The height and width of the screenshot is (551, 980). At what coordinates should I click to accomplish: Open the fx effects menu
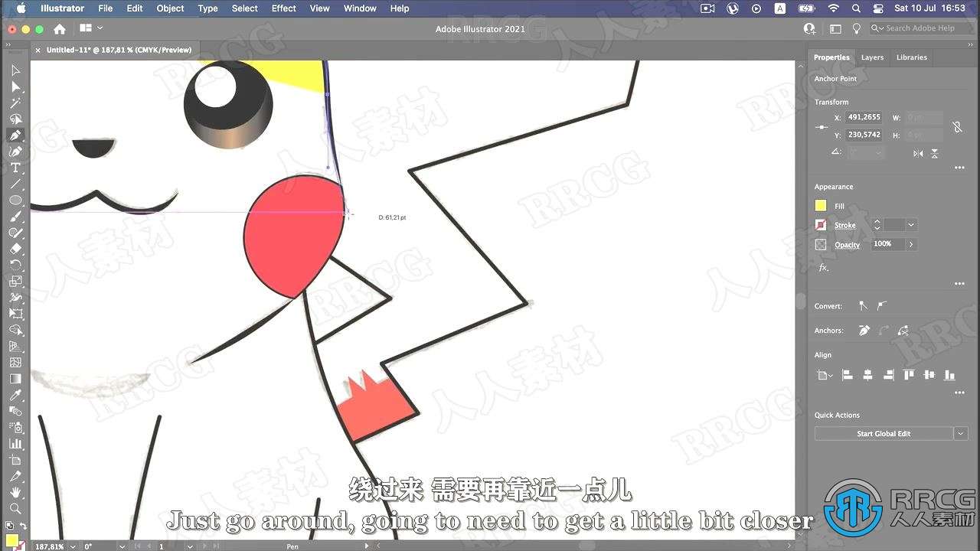point(823,267)
